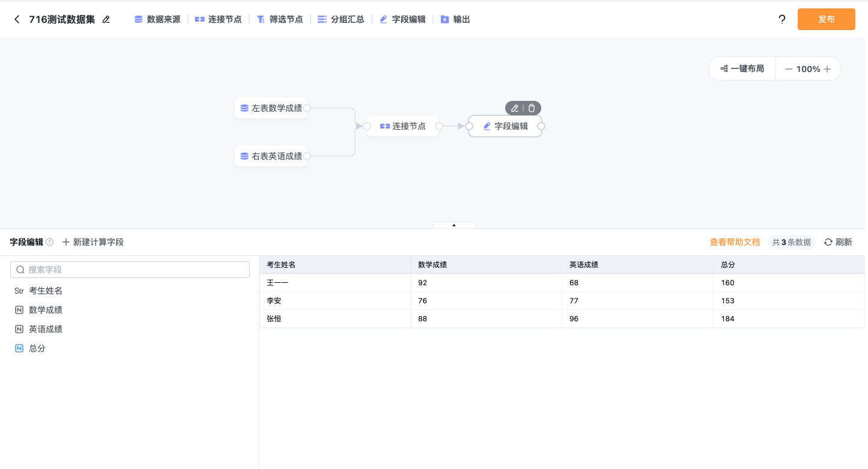
Task: Click the 考生姓名 column header
Action: (x=335, y=265)
